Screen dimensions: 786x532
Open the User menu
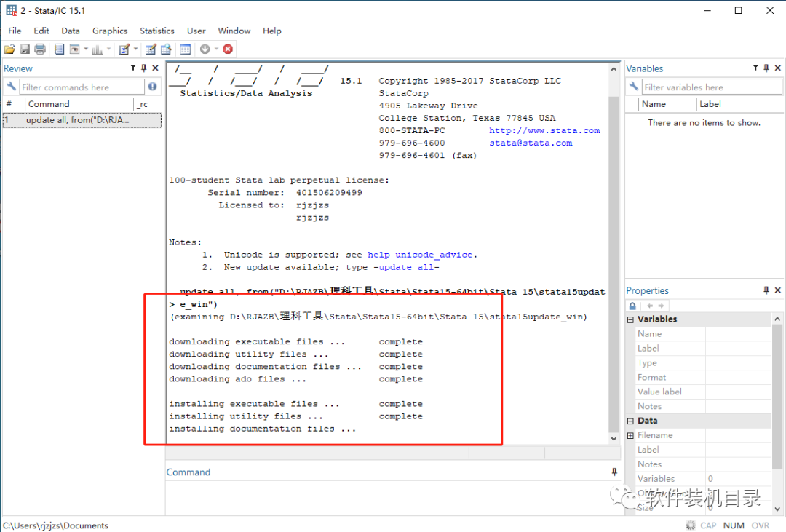196,31
